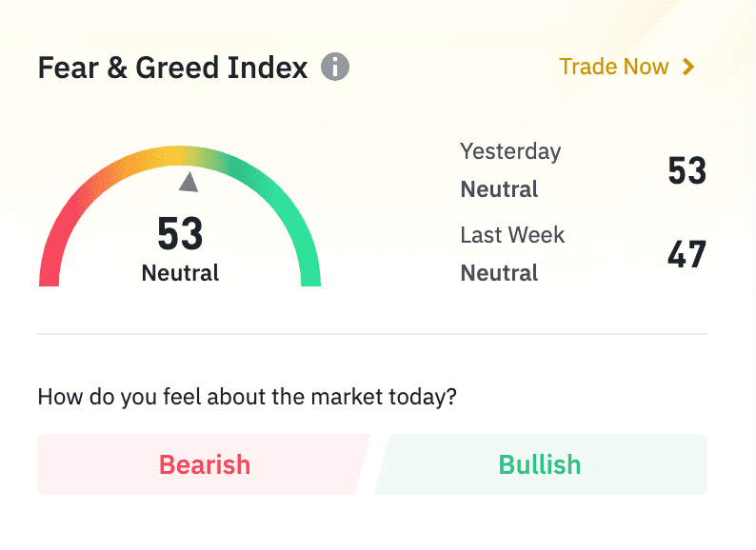This screenshot has height=550, width=756.
Task: Click the Neutral status below Last Week
Action: pyautogui.click(x=499, y=273)
